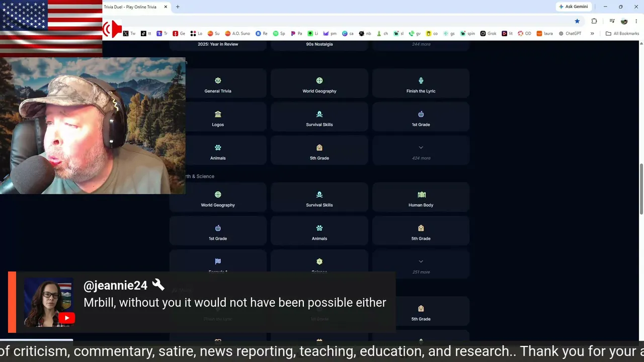
Task: Close the Trivia Duel tab
Action: [166, 7]
